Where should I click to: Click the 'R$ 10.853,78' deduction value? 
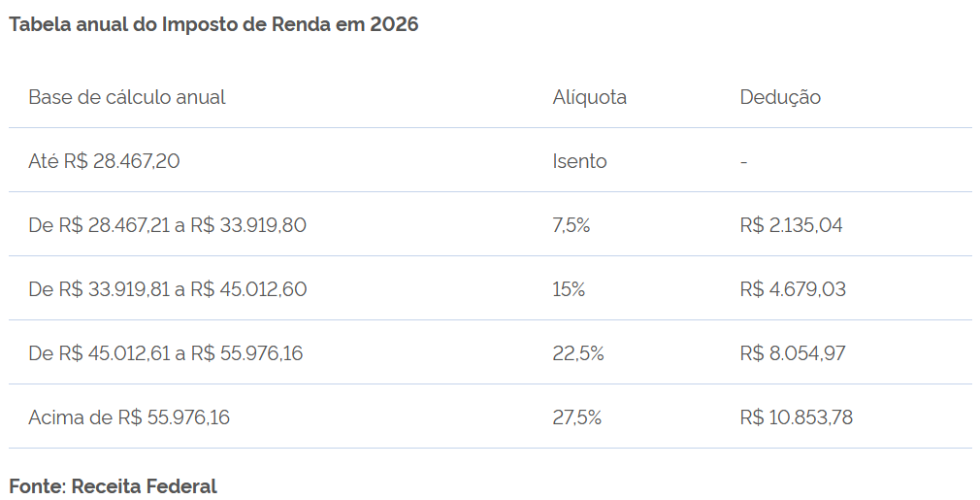(796, 417)
